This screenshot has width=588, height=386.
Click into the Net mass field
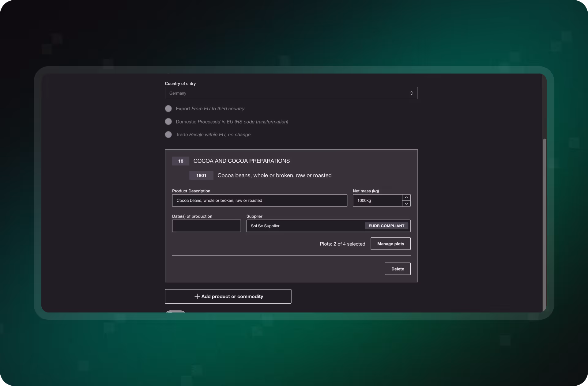pyautogui.click(x=377, y=201)
